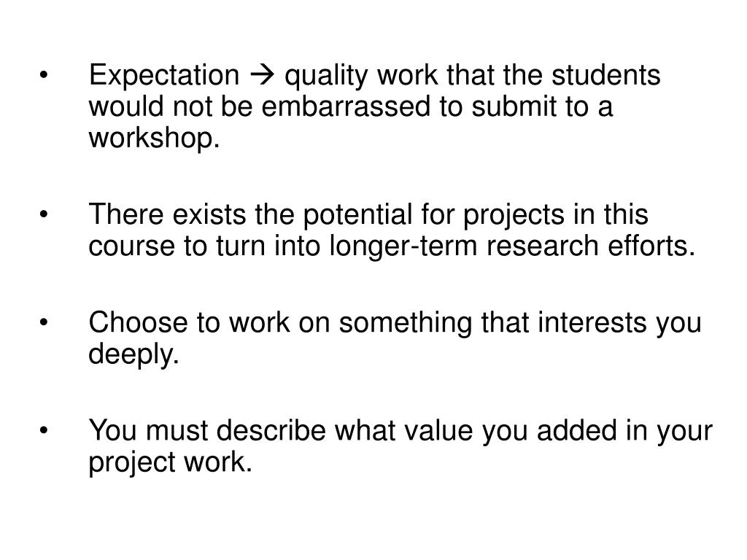Click the word 'potential' in second bullet
The height and width of the screenshot is (560, 747).
[x=357, y=215]
